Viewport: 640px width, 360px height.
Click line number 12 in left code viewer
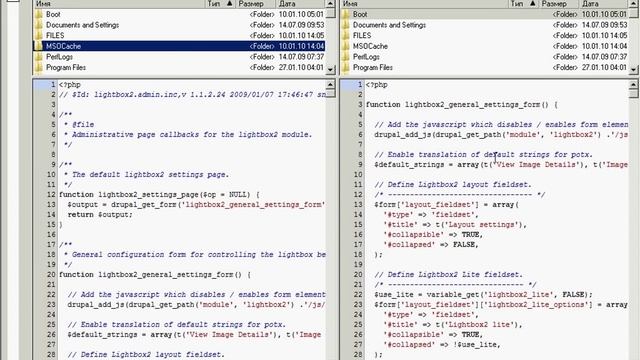click(x=51, y=195)
